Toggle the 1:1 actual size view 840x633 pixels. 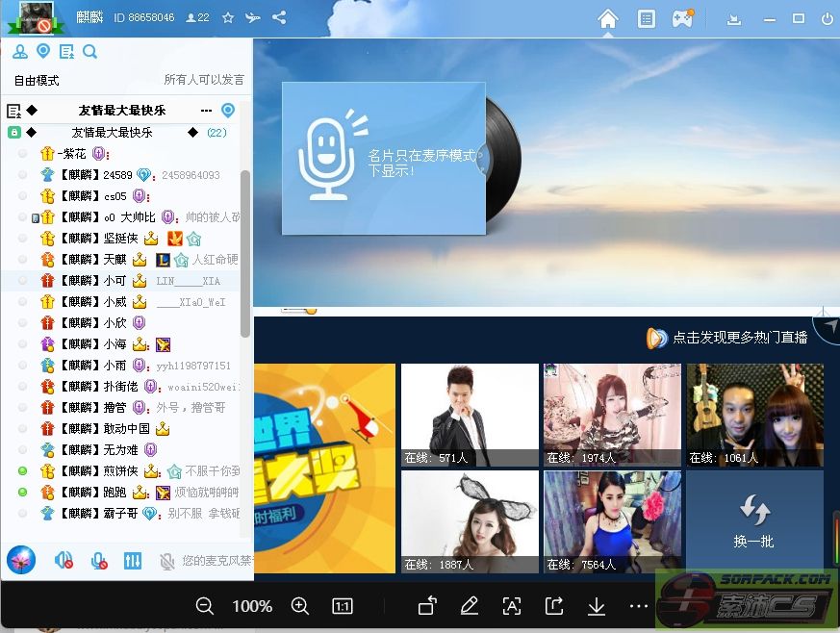(x=342, y=606)
